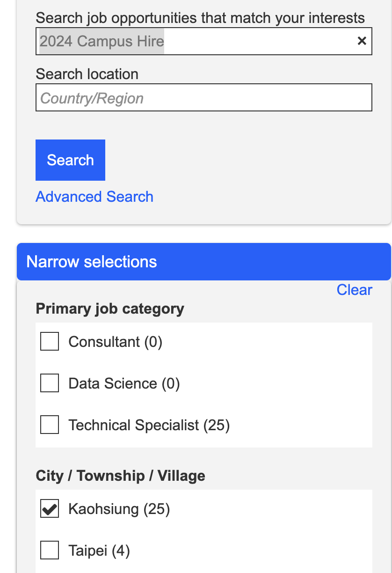Select the Taipei city checkbox

[x=50, y=551]
